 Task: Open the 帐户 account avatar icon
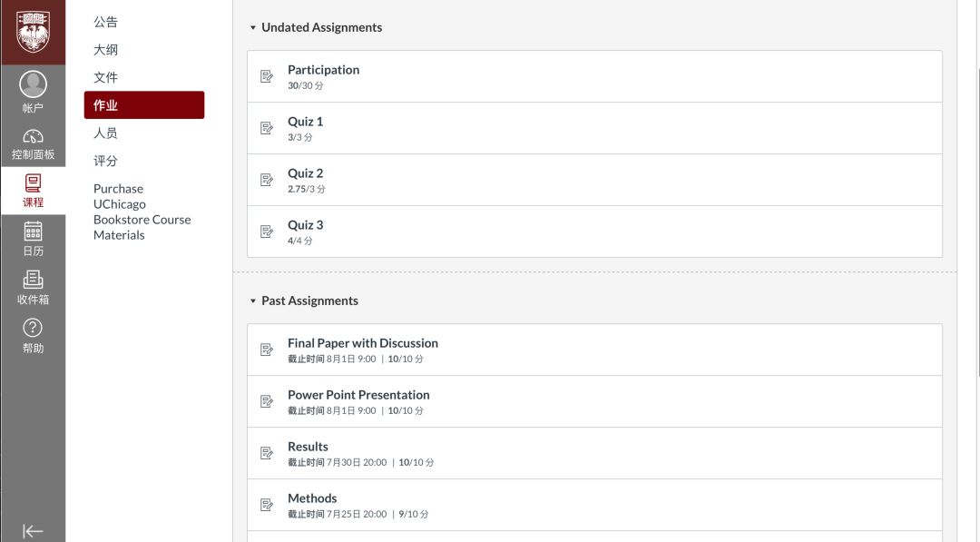[x=34, y=84]
